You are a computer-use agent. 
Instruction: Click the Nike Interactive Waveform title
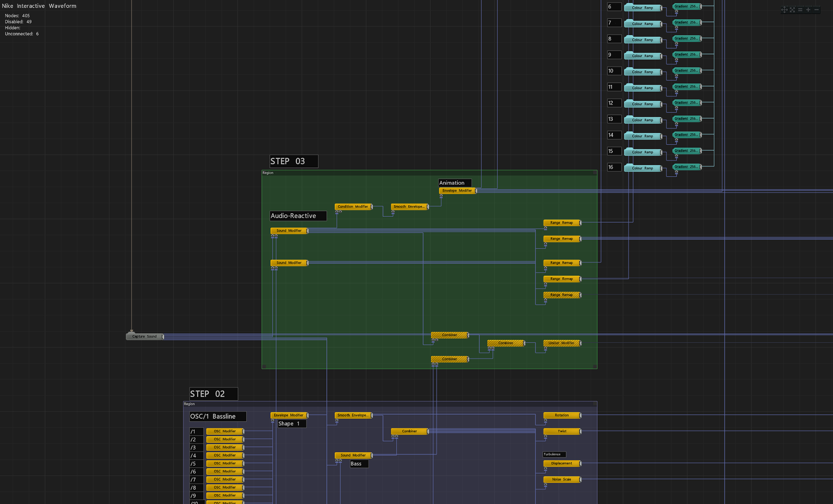39,6
